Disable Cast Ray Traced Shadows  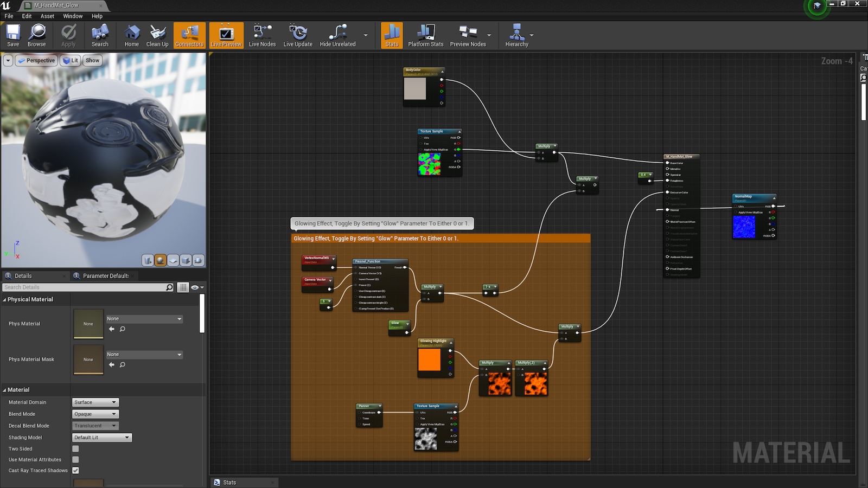75,470
